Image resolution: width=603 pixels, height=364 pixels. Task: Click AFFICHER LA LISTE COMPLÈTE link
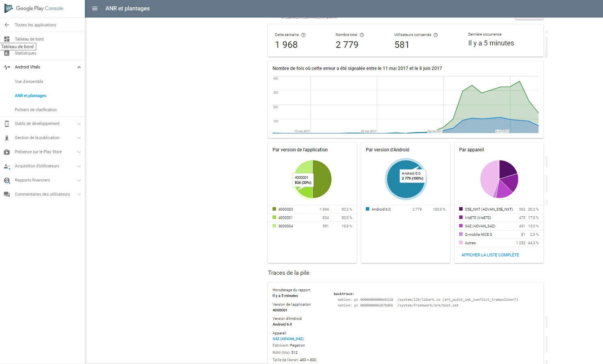coord(490,255)
